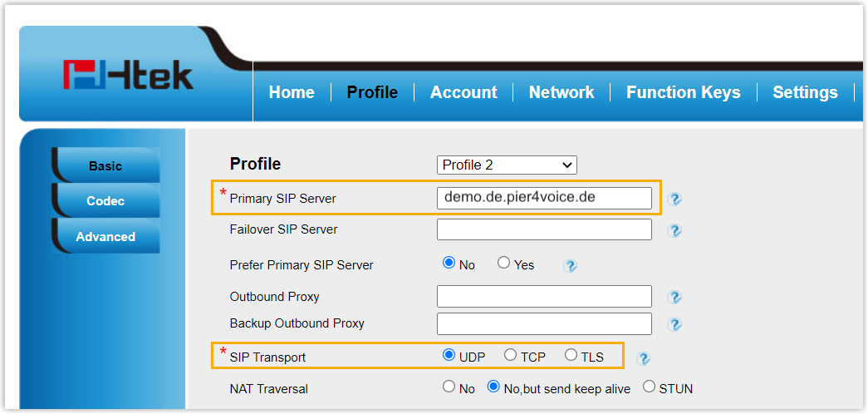This screenshot has width=868, height=414.
Task: Open help for Prefer Primary SIP Server
Action: (x=570, y=266)
